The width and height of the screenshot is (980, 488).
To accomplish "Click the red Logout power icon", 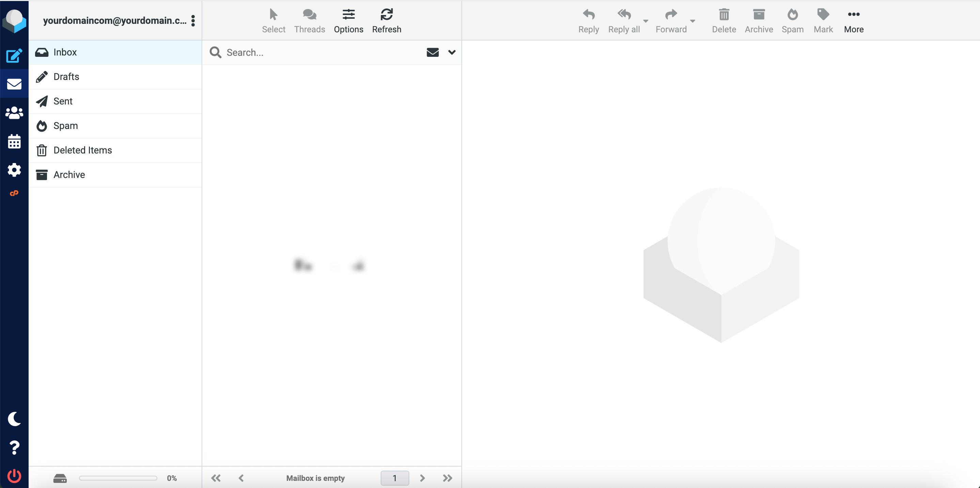I will pos(14,476).
